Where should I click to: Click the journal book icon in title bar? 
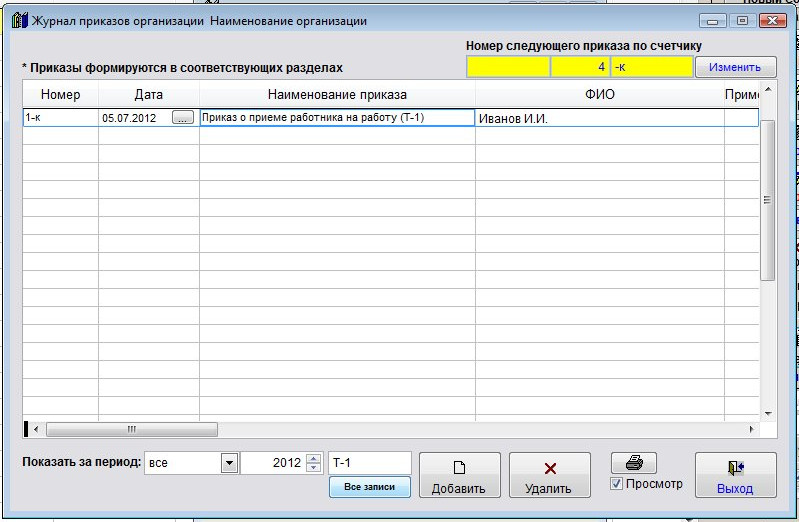(19, 20)
